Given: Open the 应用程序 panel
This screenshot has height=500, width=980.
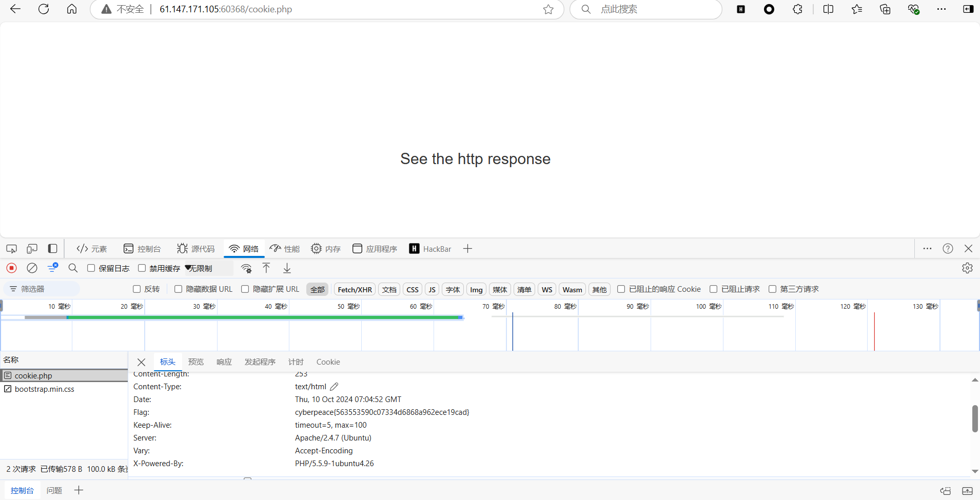Looking at the screenshot, I should [x=375, y=249].
